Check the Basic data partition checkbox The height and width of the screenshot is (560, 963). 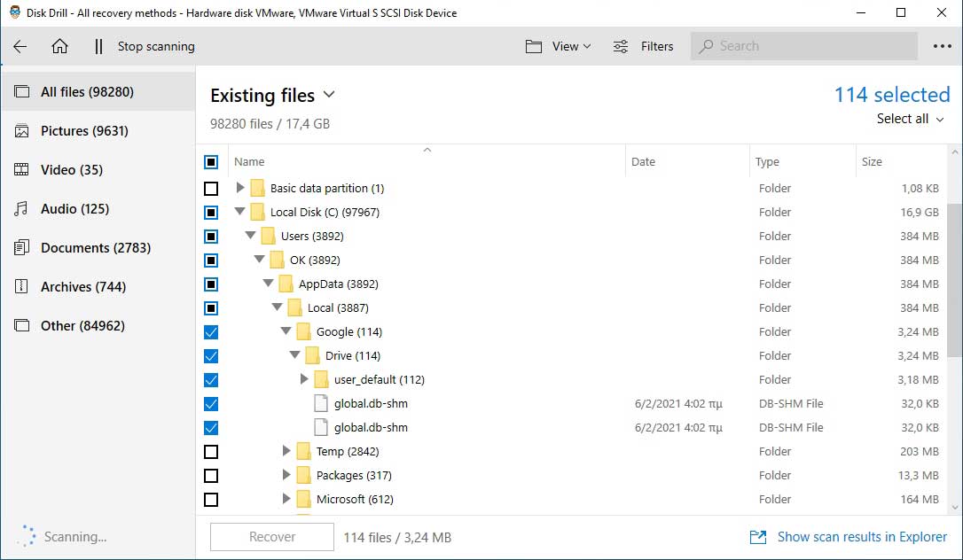(x=211, y=189)
